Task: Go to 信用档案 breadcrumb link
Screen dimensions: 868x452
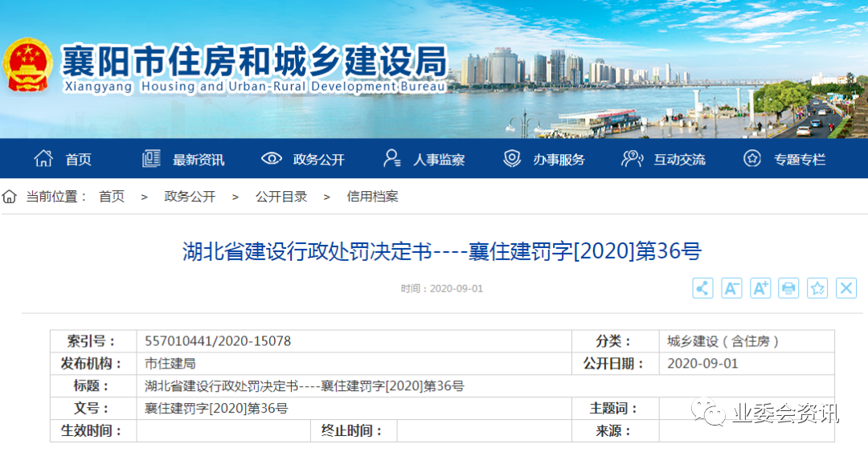Action: pos(373,197)
